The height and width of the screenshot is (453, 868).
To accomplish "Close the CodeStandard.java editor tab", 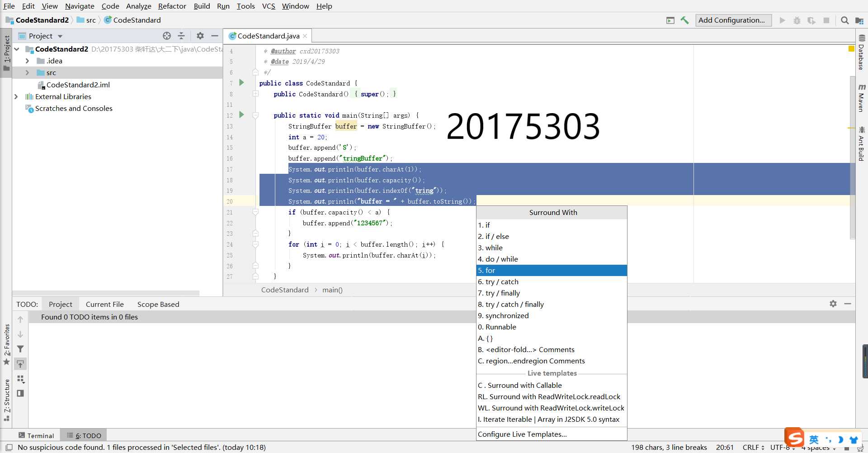I will (x=305, y=36).
